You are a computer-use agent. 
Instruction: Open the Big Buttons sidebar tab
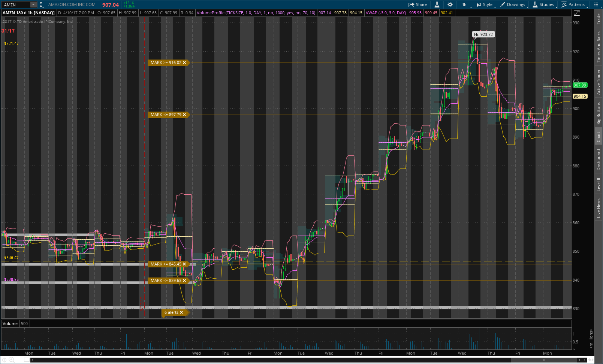coord(599,113)
